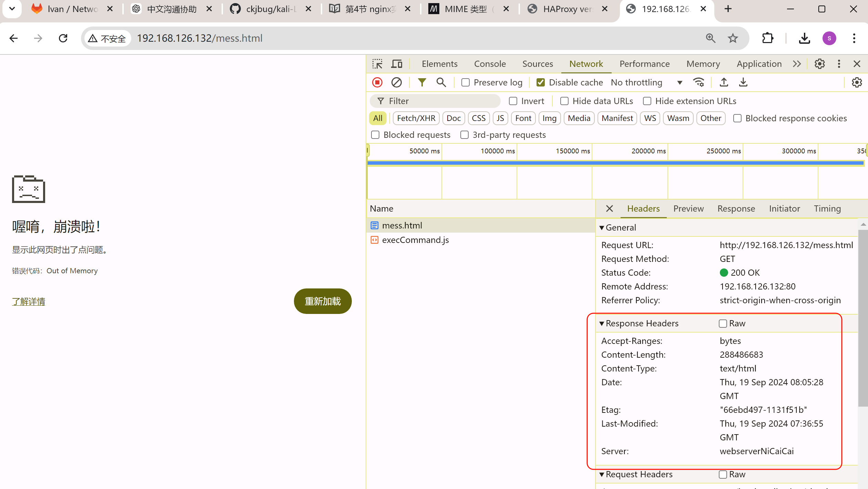Viewport: 868px width, 489px height.
Task: Open the network conditions wifi icon
Action: click(x=698, y=82)
